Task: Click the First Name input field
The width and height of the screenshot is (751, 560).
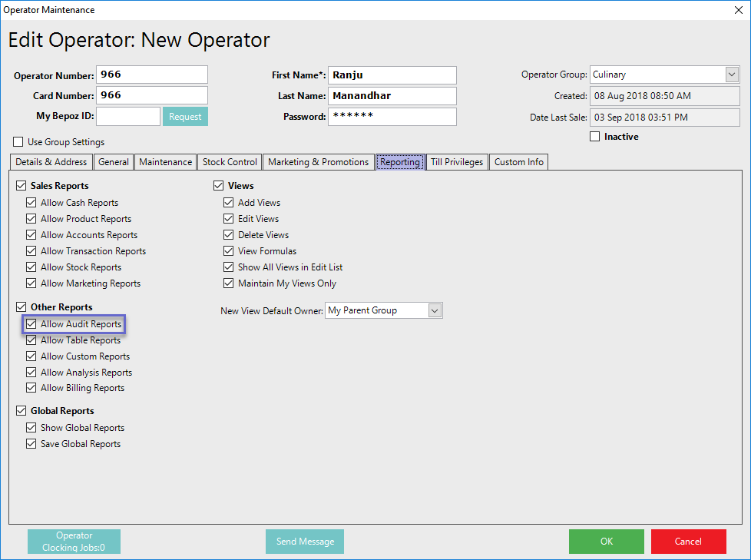Action: point(392,75)
